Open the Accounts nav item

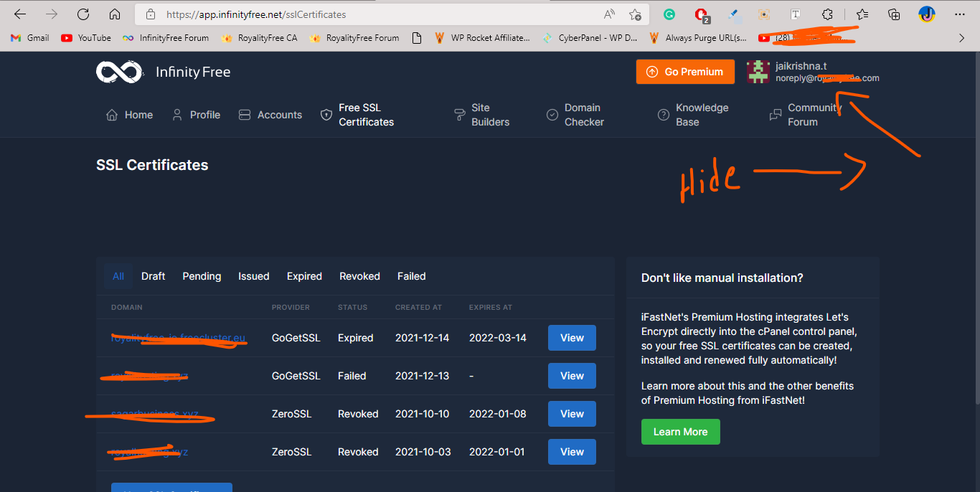point(270,115)
